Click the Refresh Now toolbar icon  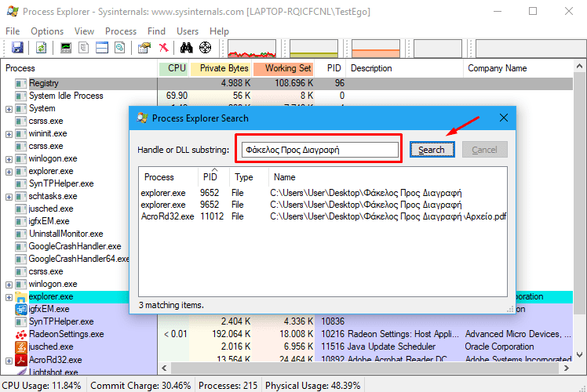click(x=41, y=48)
